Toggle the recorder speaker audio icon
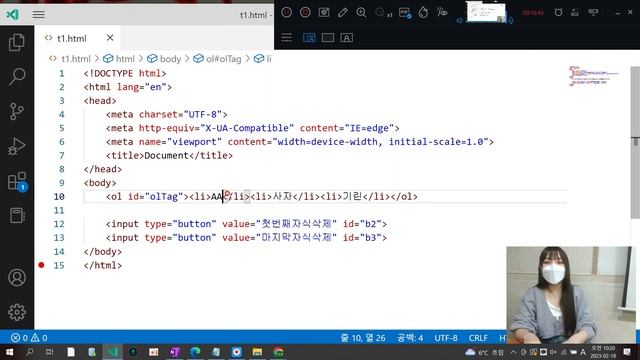 point(460,20)
